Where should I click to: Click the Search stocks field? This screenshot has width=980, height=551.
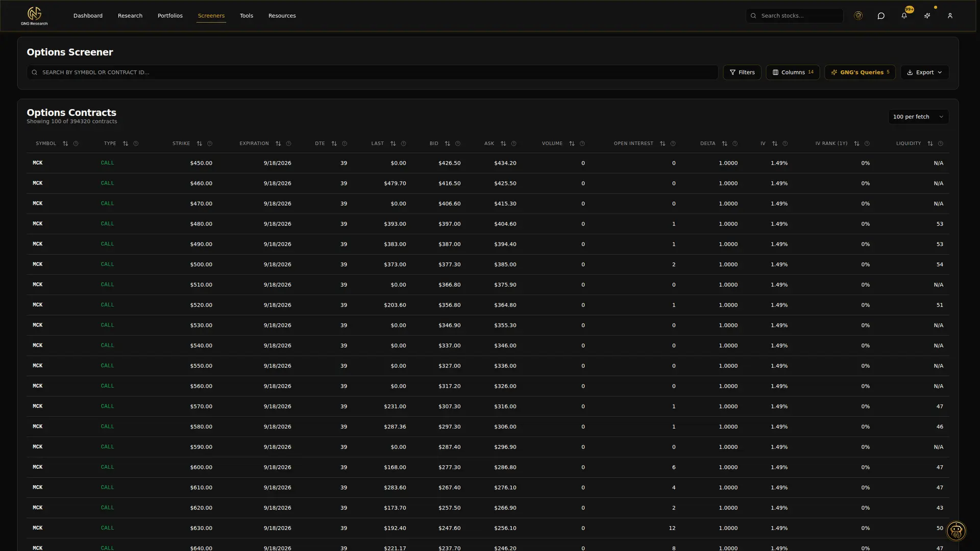(794, 16)
